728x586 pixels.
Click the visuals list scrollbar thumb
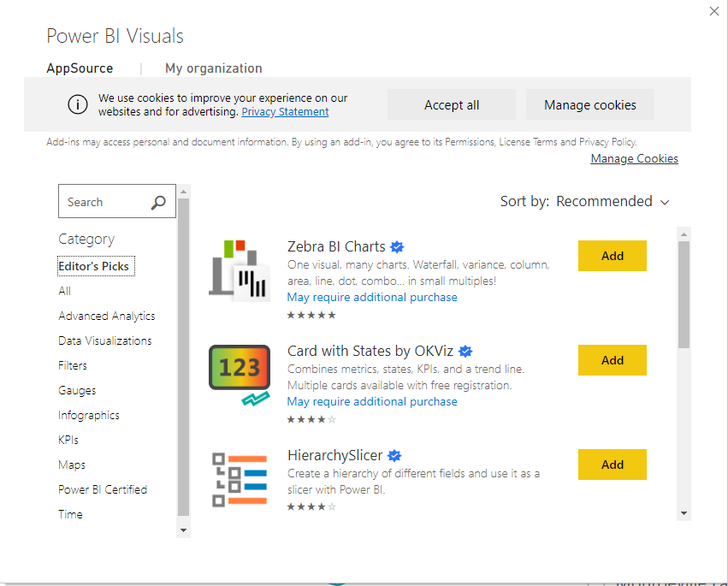pyautogui.click(x=684, y=294)
